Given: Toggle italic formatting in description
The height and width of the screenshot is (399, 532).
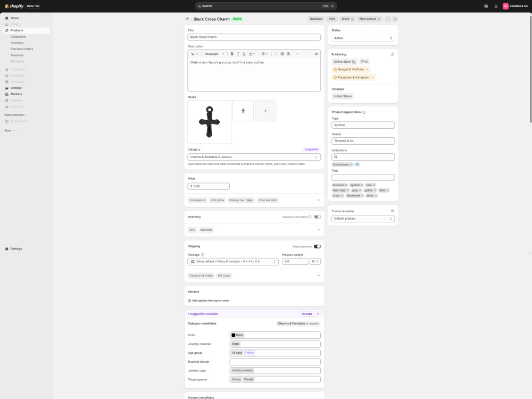Looking at the screenshot, I should tap(238, 54).
